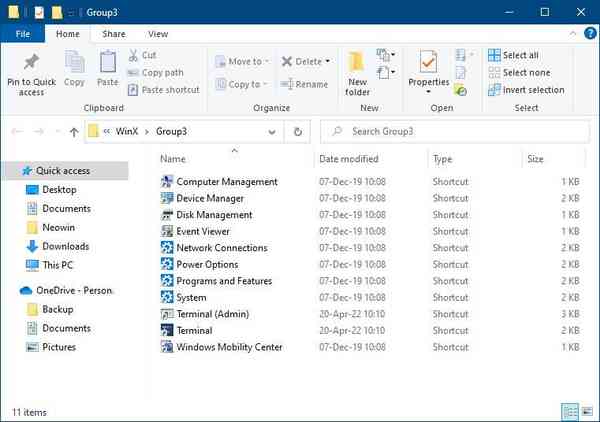Click Invert selection

[x=525, y=90]
